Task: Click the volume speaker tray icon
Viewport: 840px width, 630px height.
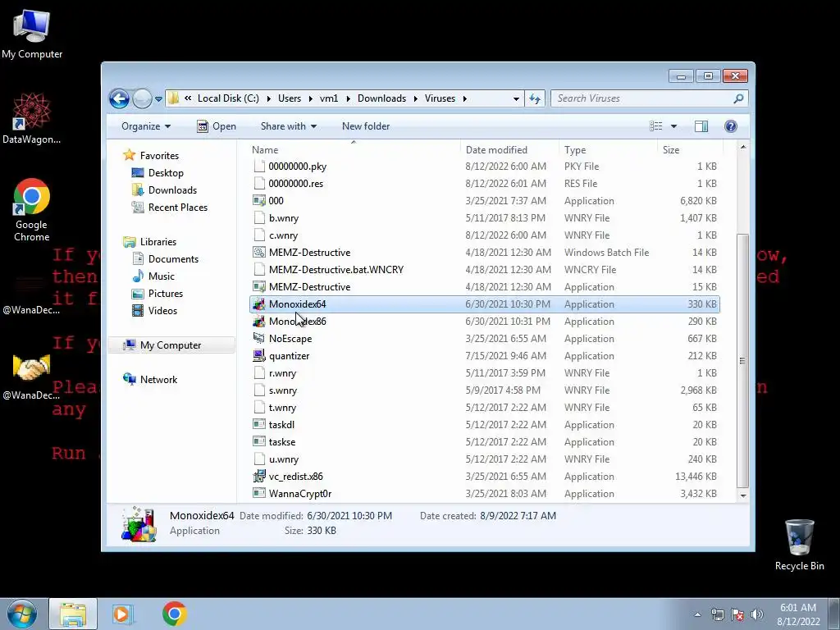Action: click(757, 614)
